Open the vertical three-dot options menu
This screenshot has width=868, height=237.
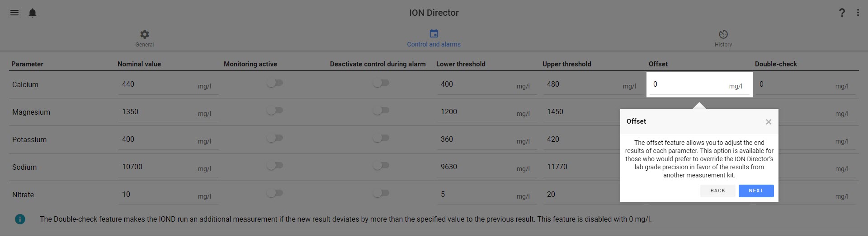[858, 13]
